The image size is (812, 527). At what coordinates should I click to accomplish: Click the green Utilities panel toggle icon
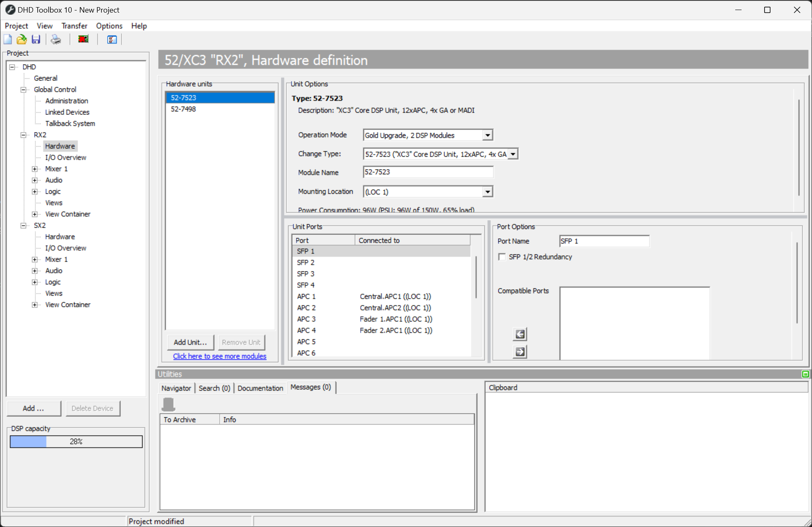805,374
